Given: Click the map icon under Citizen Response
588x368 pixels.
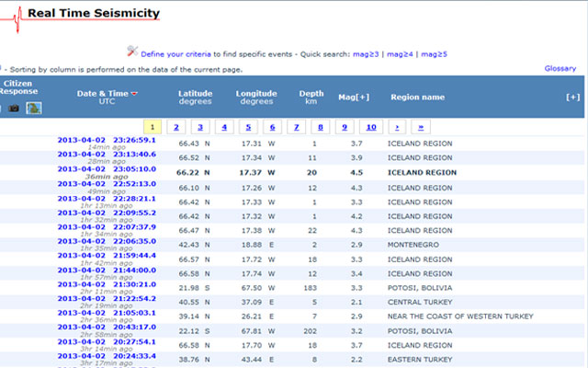Looking at the screenshot, I should 34,109.
